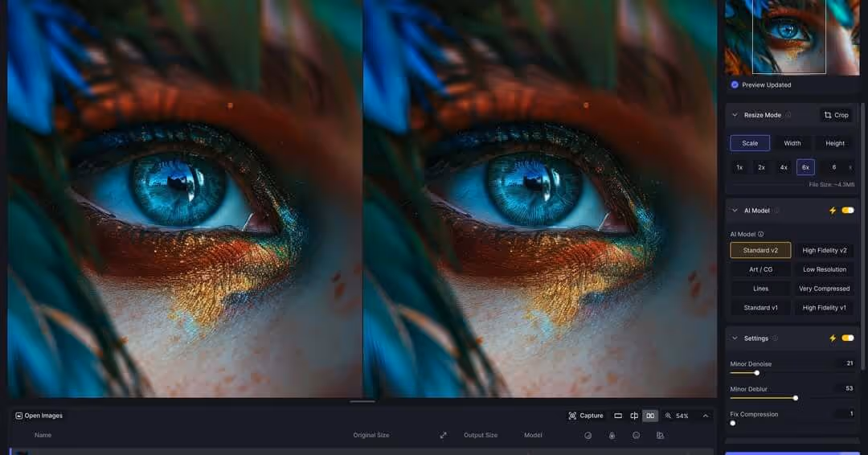The image size is (868, 455).
Task: Choose the Low Resolution model
Action: (825, 269)
